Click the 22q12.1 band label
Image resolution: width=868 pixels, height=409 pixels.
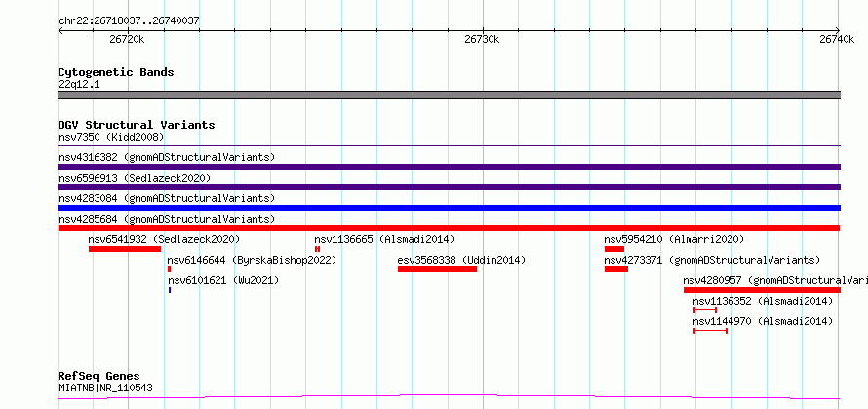coord(79,85)
